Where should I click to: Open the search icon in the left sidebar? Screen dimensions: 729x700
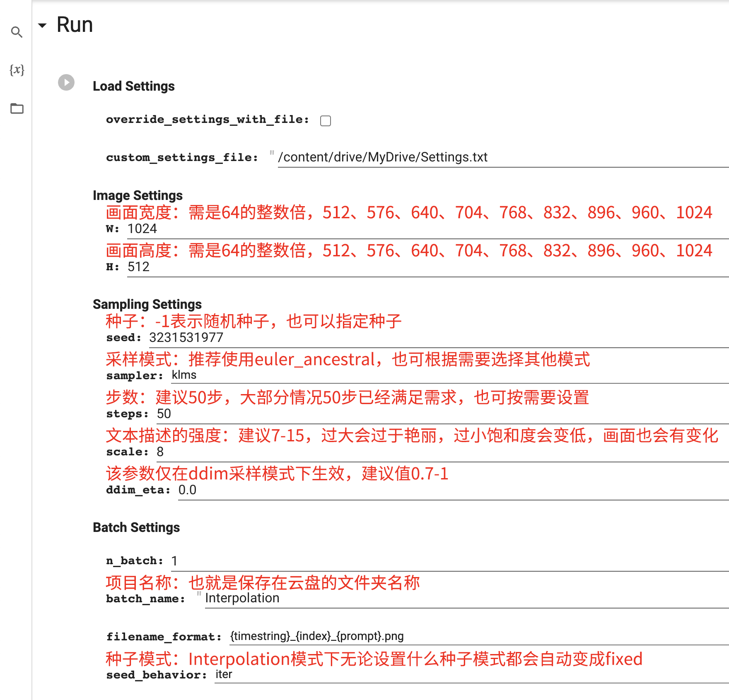(17, 32)
